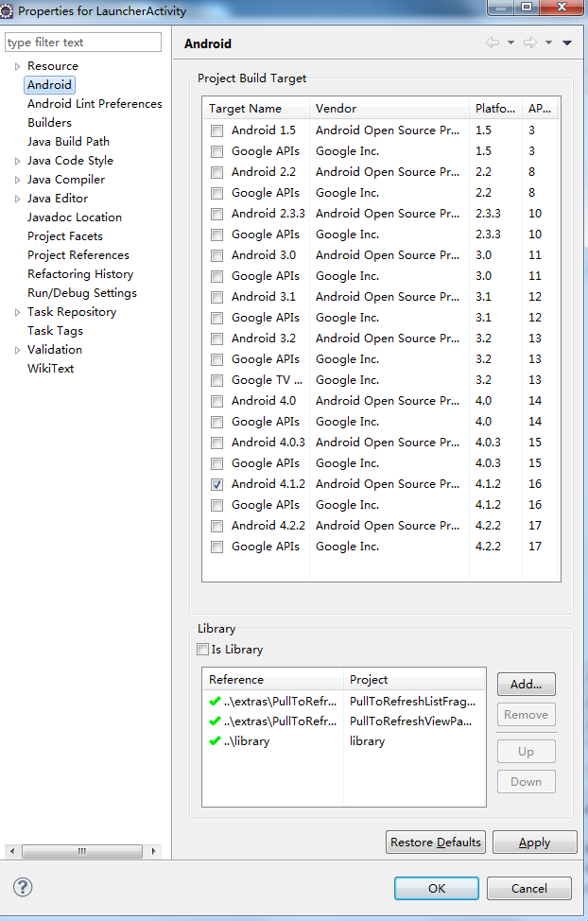Click the Project column header in Library

[x=415, y=679]
